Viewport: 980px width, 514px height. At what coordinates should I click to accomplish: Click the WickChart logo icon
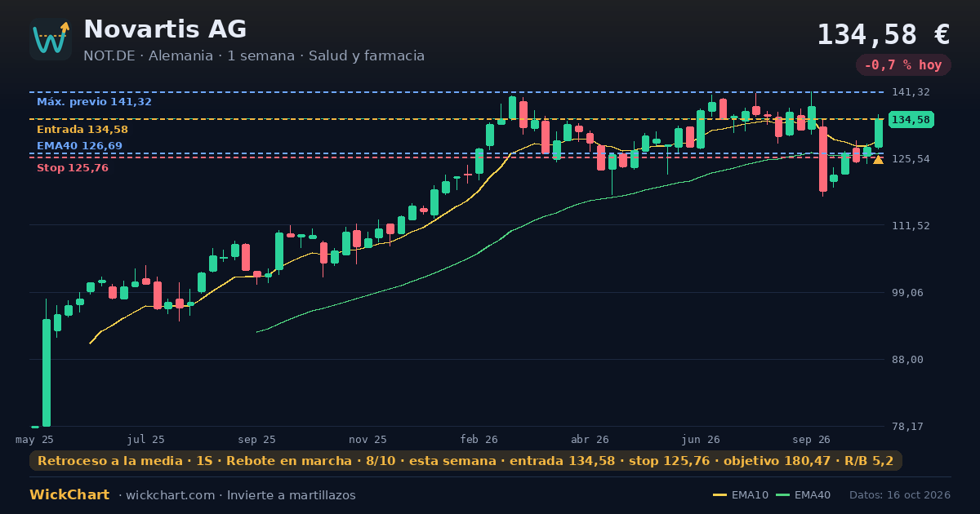click(51, 39)
